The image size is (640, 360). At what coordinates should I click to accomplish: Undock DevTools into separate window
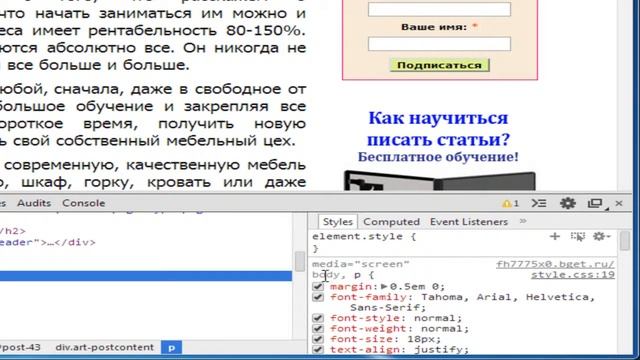tap(596, 203)
